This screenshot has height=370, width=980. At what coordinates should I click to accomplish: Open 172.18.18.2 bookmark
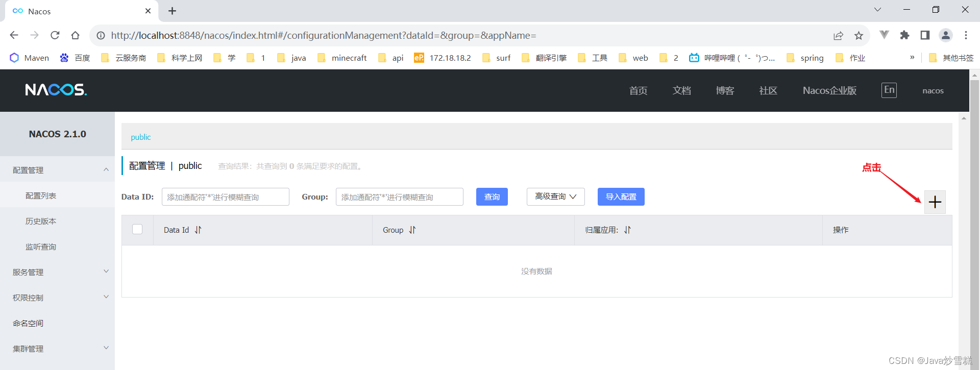[443, 58]
